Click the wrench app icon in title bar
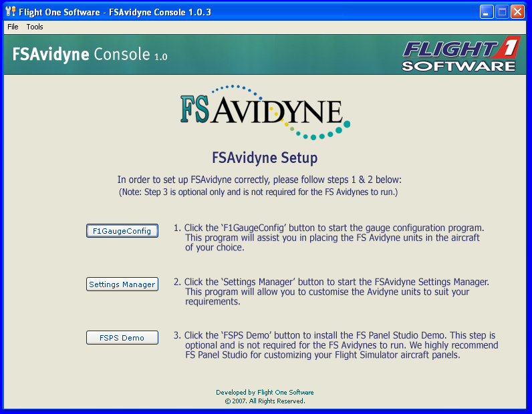This screenshot has width=532, height=414. point(11,11)
